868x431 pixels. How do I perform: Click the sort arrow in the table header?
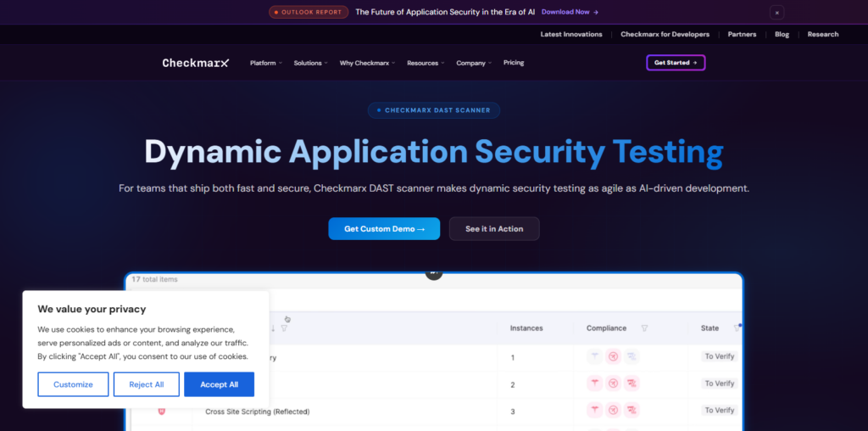(273, 328)
